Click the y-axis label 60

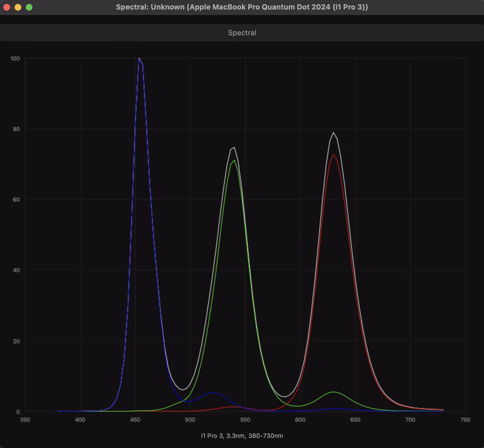(16, 200)
